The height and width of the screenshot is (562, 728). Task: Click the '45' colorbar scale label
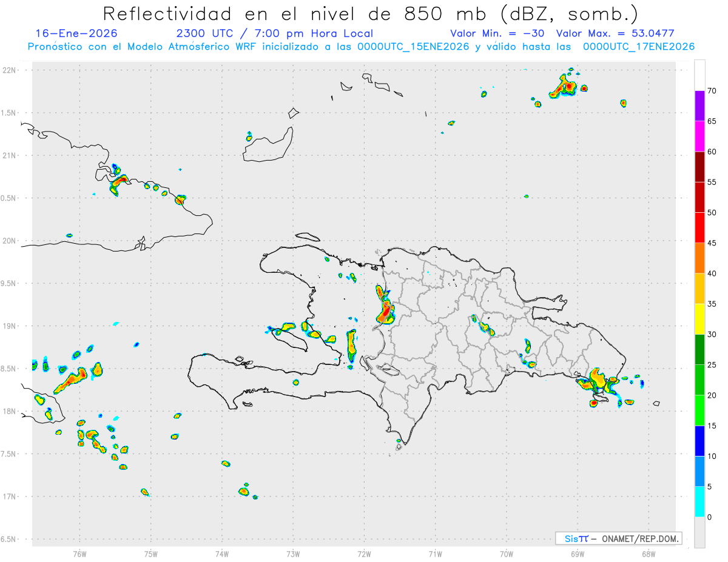click(x=712, y=243)
